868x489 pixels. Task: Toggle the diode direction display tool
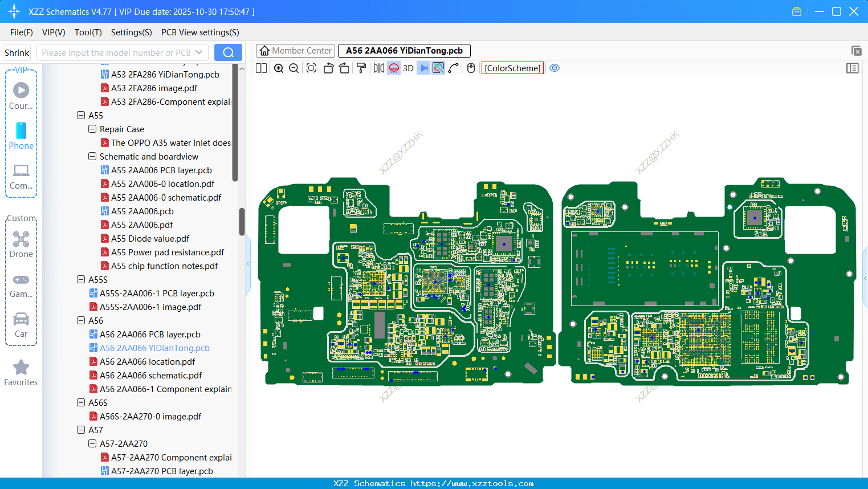pyautogui.click(x=422, y=68)
